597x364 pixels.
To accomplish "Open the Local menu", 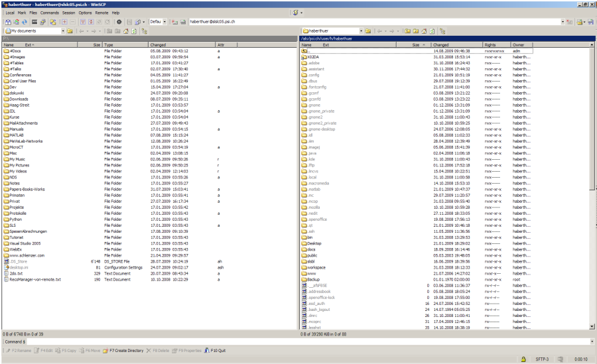I will pos(10,13).
